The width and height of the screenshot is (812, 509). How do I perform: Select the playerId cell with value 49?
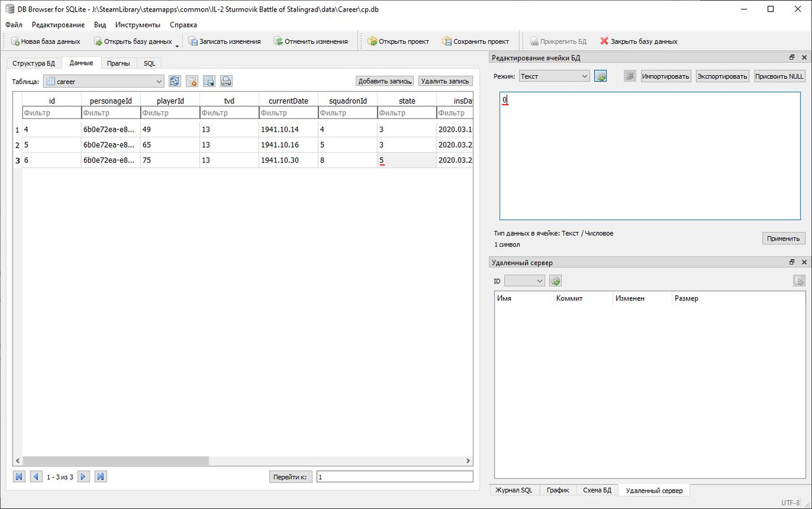coord(170,129)
